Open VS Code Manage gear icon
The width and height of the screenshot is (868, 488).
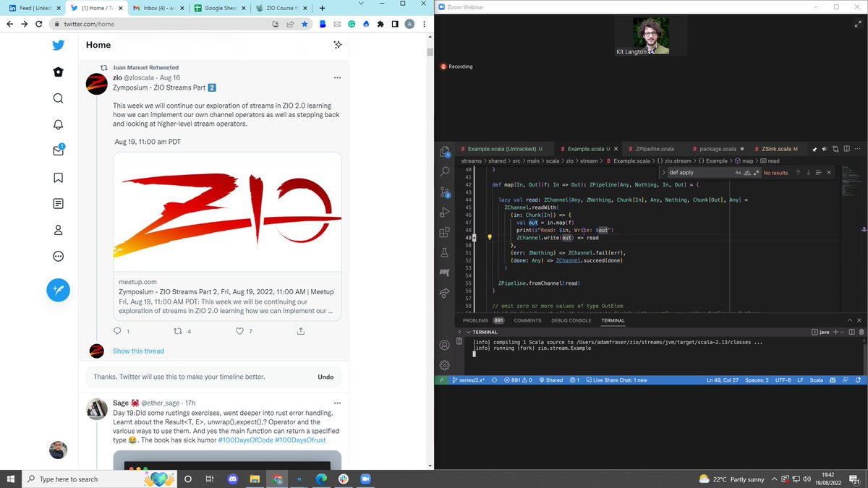coord(445,365)
